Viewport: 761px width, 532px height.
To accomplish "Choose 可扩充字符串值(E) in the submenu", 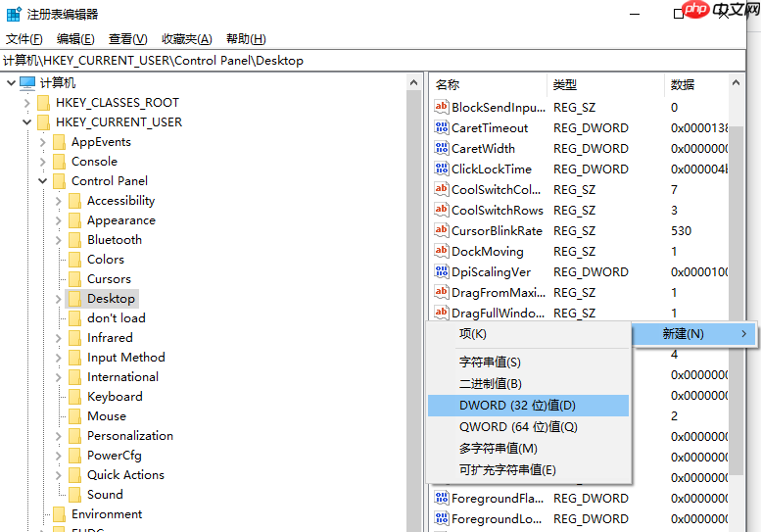I will click(x=529, y=470).
